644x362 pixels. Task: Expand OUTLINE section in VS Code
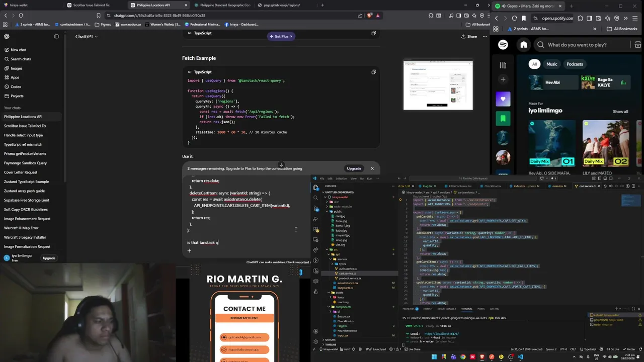[330, 339]
